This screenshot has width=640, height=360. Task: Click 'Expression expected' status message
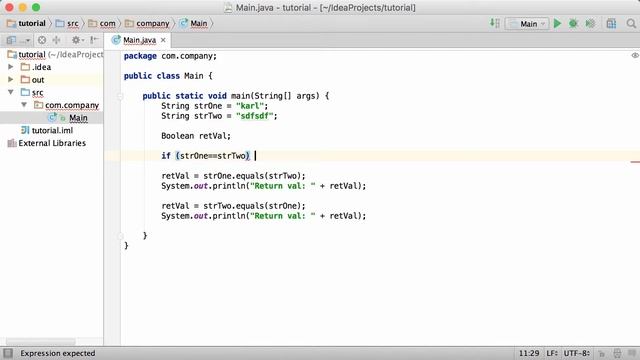[x=58, y=353]
